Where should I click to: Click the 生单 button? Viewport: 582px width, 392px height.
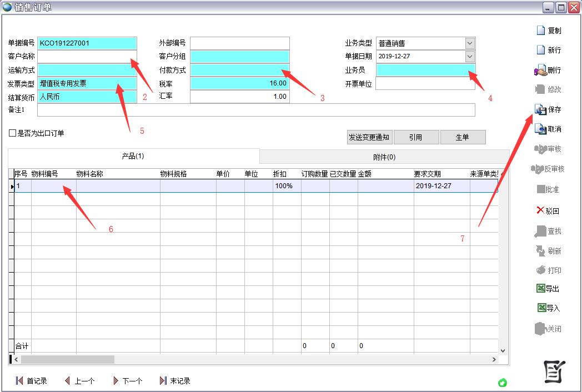(463, 137)
